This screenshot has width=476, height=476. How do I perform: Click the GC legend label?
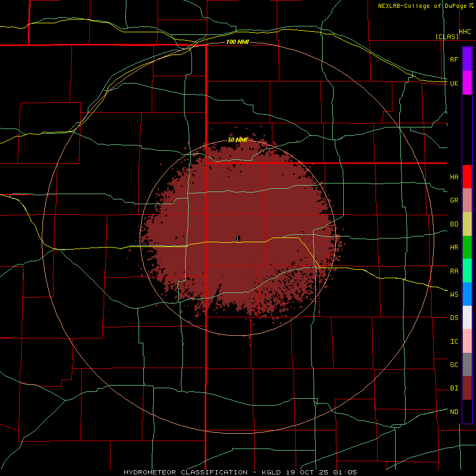pyautogui.click(x=454, y=365)
